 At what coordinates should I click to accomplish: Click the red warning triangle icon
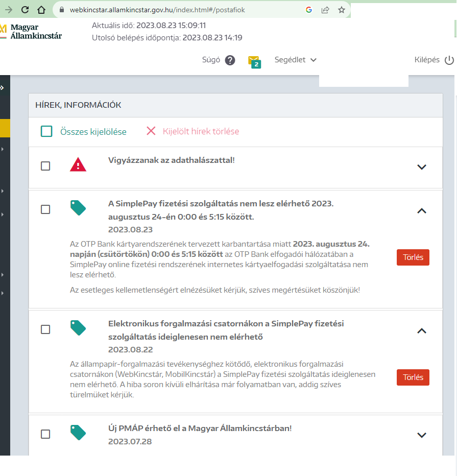tap(78, 164)
